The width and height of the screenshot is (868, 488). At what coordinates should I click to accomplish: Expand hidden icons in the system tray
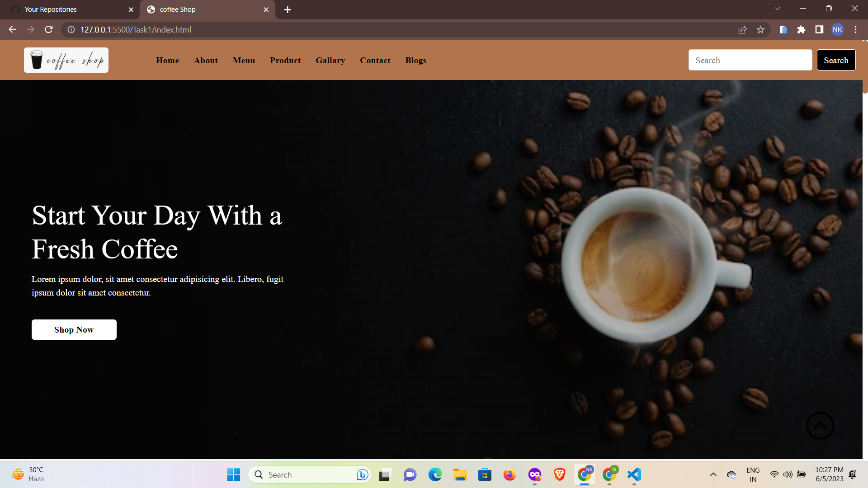(x=713, y=475)
